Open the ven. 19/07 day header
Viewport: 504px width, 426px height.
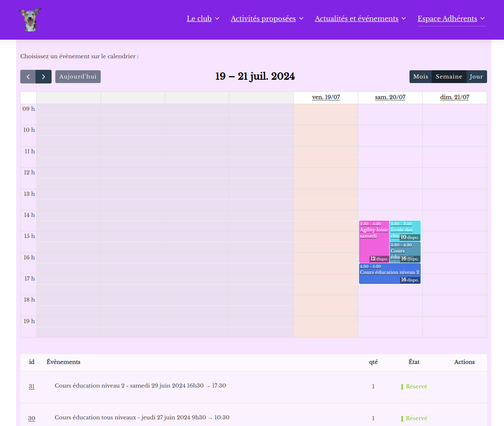(326, 97)
